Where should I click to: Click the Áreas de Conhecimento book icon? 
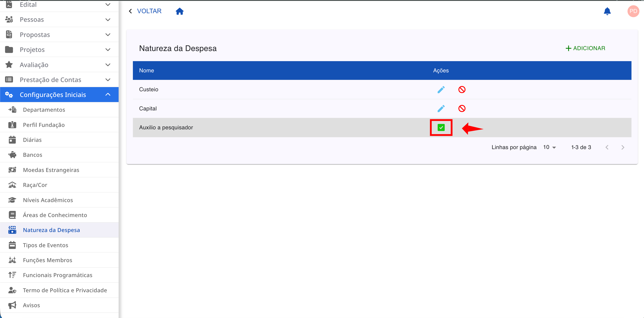(12, 215)
